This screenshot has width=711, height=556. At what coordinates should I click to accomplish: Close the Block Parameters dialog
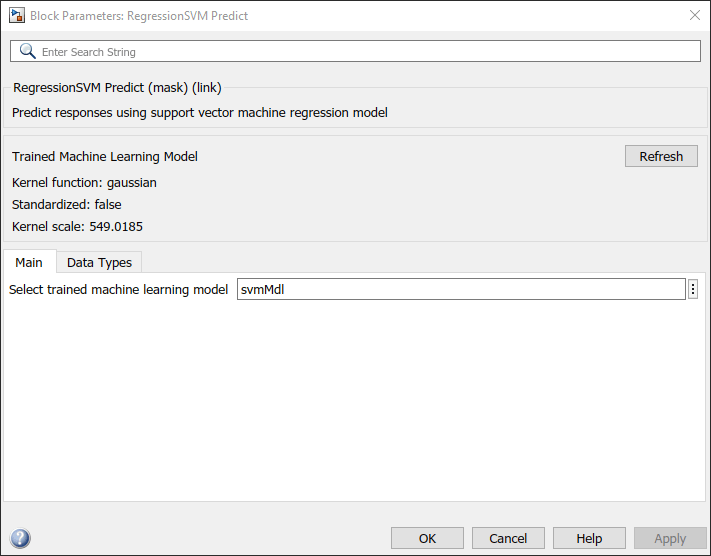click(x=695, y=15)
